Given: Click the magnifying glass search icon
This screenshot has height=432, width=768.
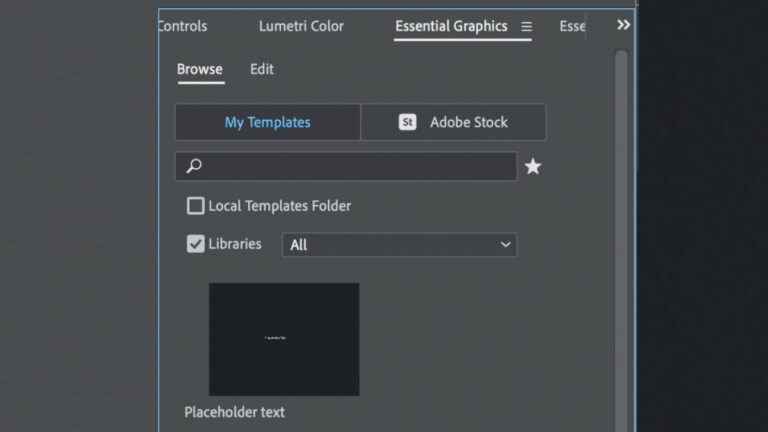Looking at the screenshot, I should (194, 167).
